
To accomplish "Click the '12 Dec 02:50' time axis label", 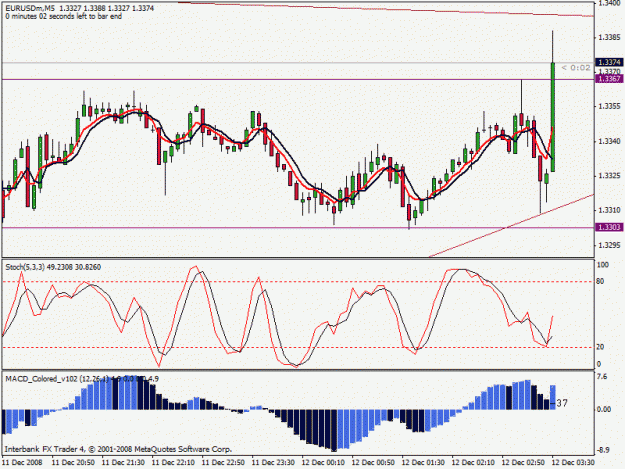I will 523,463.
